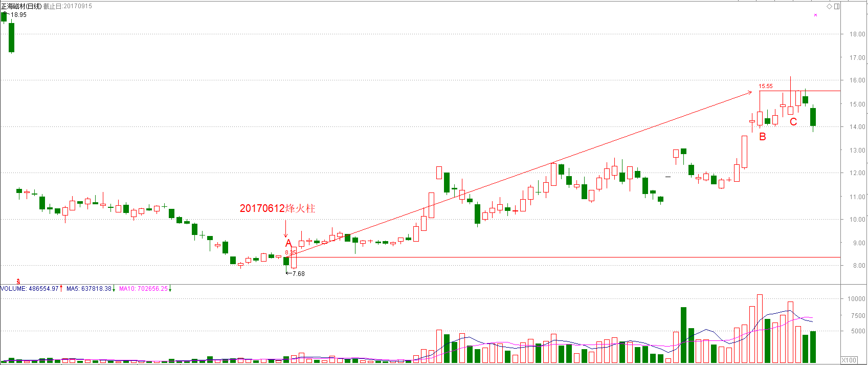This screenshot has height=365, width=868.
Task: Click the green down arrow after MA5 value
Action: tap(114, 289)
